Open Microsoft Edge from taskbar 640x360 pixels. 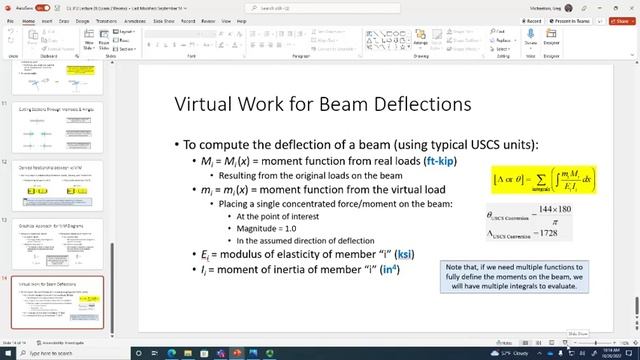[171, 353]
